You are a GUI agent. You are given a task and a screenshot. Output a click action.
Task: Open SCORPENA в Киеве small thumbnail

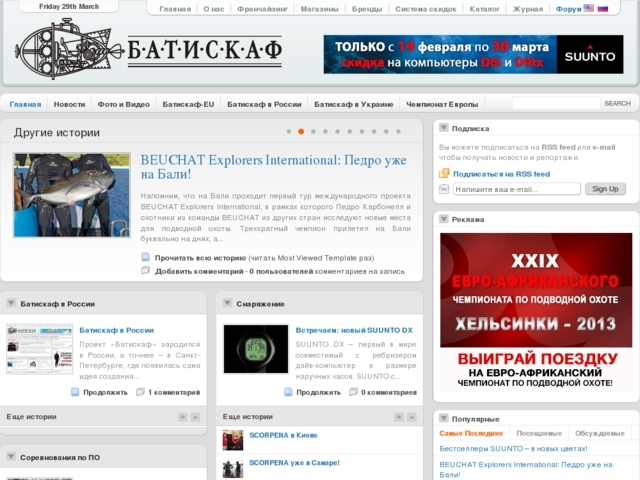pos(233,440)
